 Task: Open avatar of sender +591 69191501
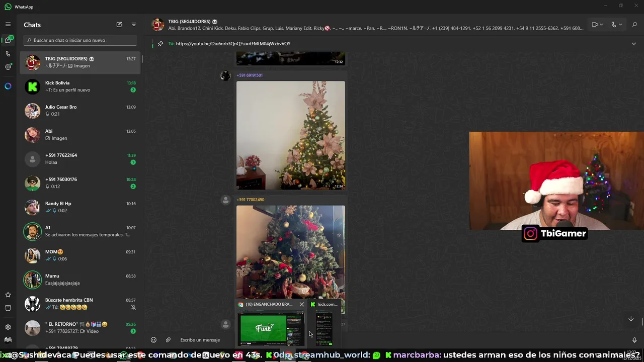click(225, 76)
